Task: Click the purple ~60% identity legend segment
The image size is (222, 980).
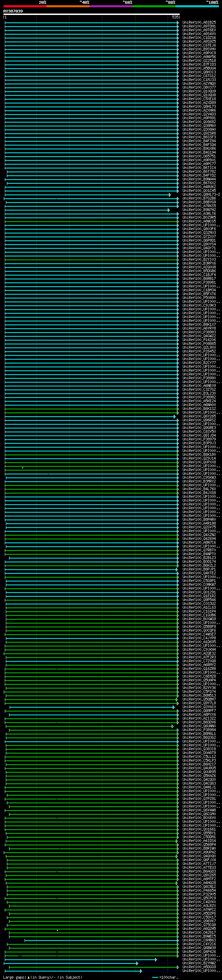Action: point(111,6)
